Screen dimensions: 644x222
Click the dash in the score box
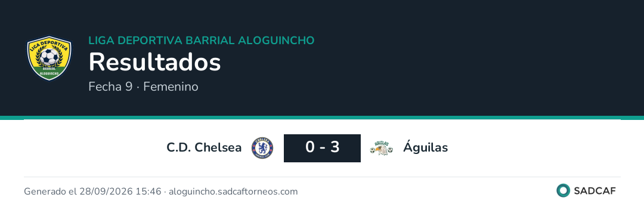pyautogui.click(x=323, y=147)
